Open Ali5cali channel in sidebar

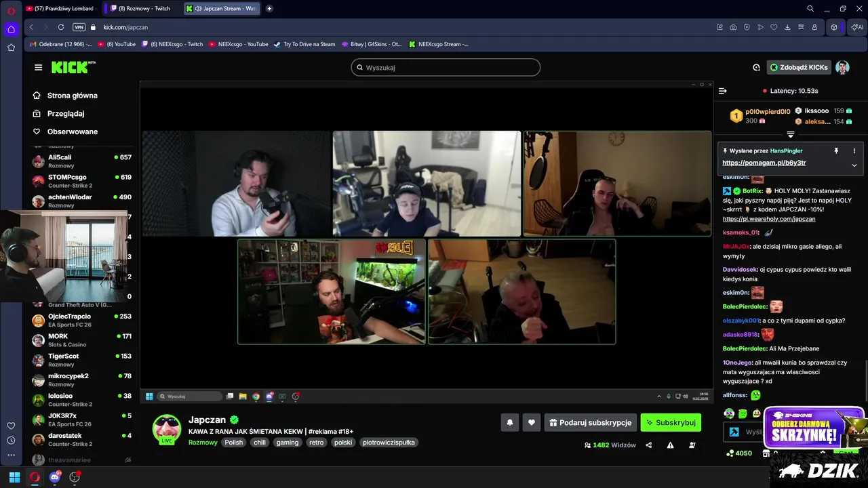point(81,161)
